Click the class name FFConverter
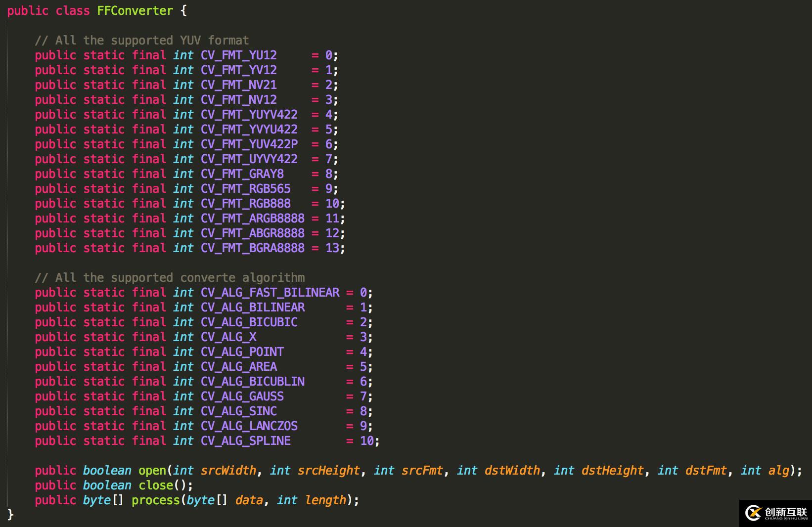Viewport: 812px width, 527px height. (135, 10)
